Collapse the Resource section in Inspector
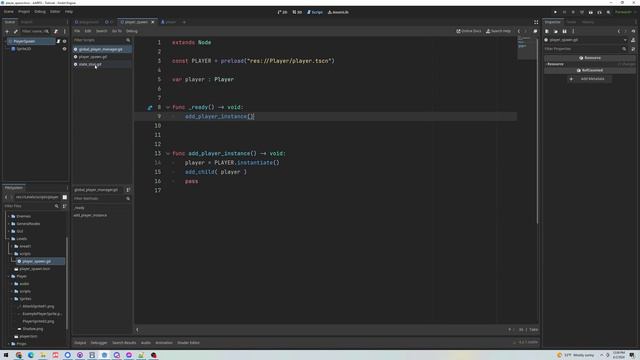640x360 pixels. (590, 64)
